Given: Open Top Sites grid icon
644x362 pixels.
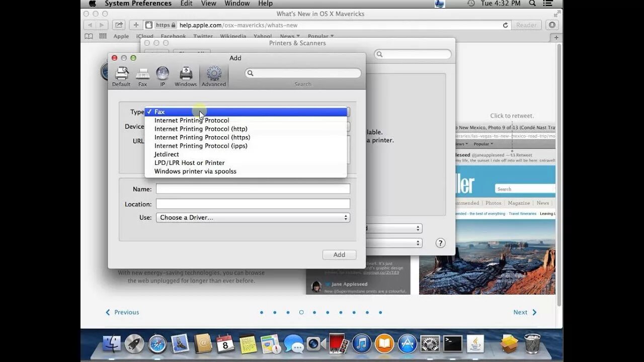Looking at the screenshot, I should (103, 36).
